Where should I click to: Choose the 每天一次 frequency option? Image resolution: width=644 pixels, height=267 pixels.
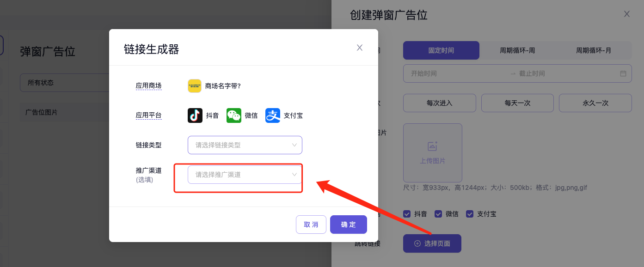pyautogui.click(x=517, y=103)
